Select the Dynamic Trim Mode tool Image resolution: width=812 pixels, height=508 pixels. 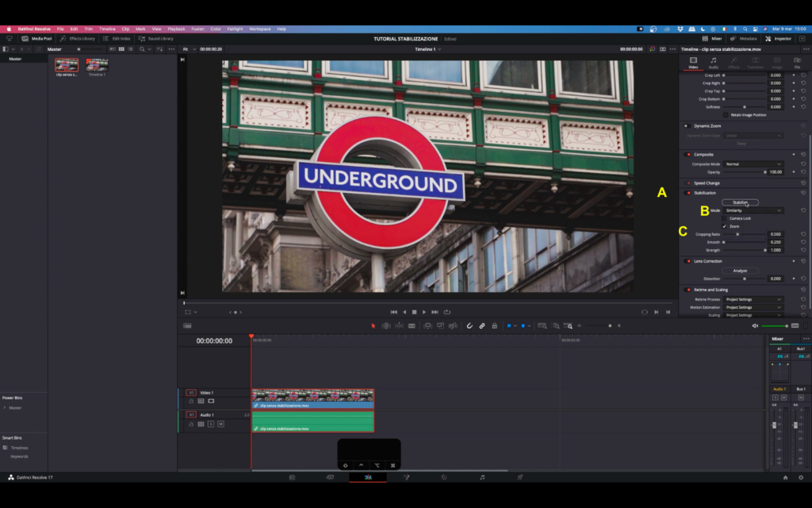click(x=400, y=326)
